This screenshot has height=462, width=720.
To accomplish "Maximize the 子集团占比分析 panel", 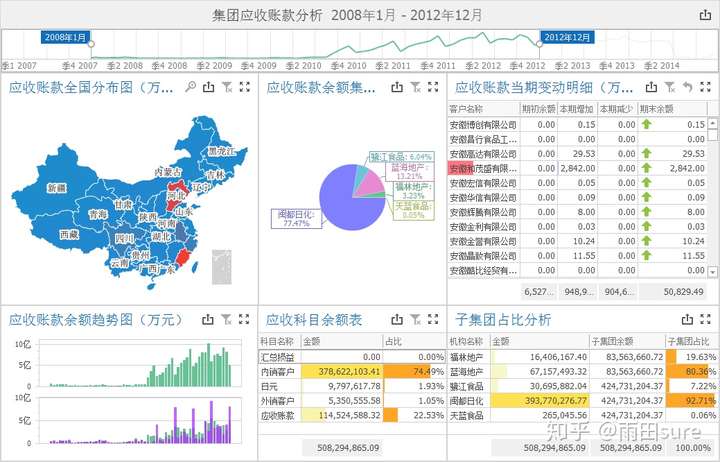I will point(705,319).
